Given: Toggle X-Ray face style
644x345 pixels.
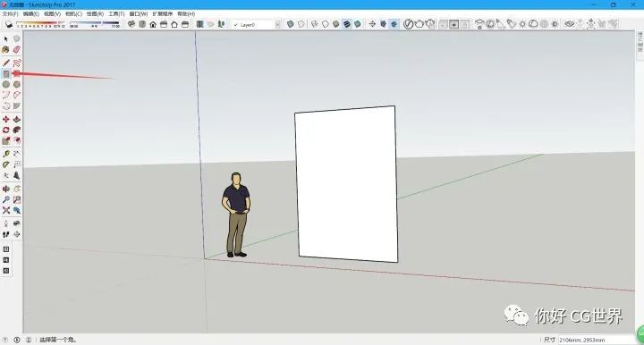Looking at the screenshot, I should coord(291,25).
